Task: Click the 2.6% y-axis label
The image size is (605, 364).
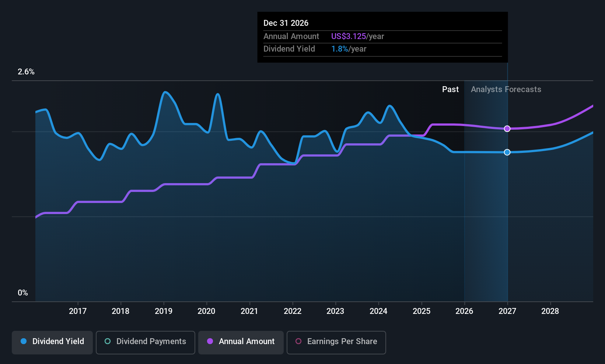Action: point(26,71)
